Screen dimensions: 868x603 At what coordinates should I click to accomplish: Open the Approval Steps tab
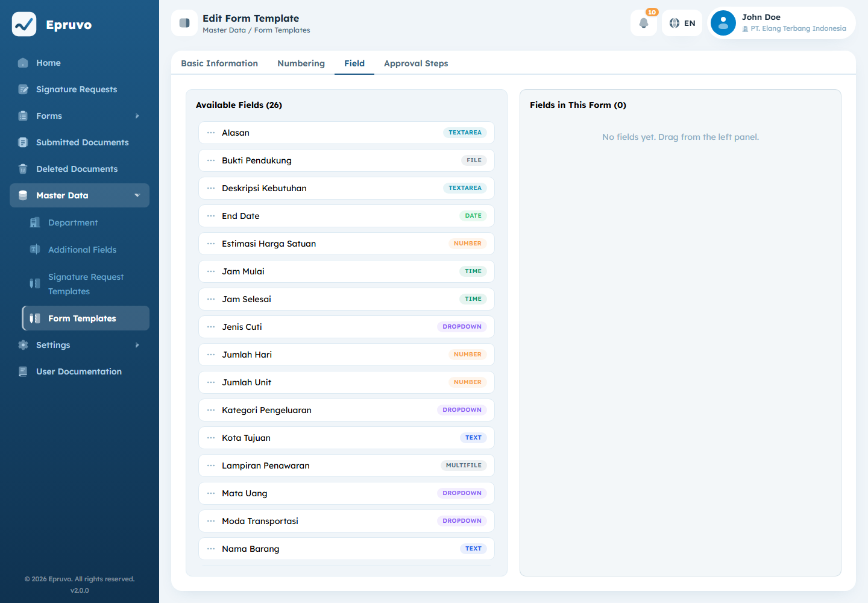(416, 63)
